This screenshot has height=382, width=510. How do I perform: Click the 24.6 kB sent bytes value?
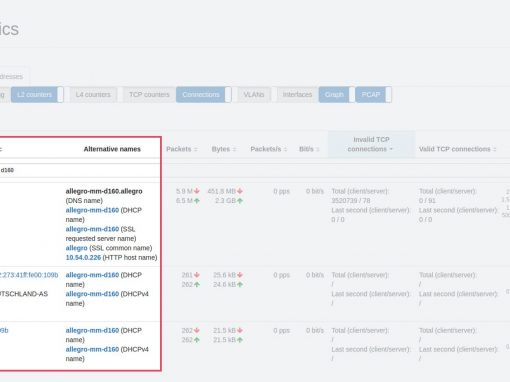pyautogui.click(x=224, y=284)
